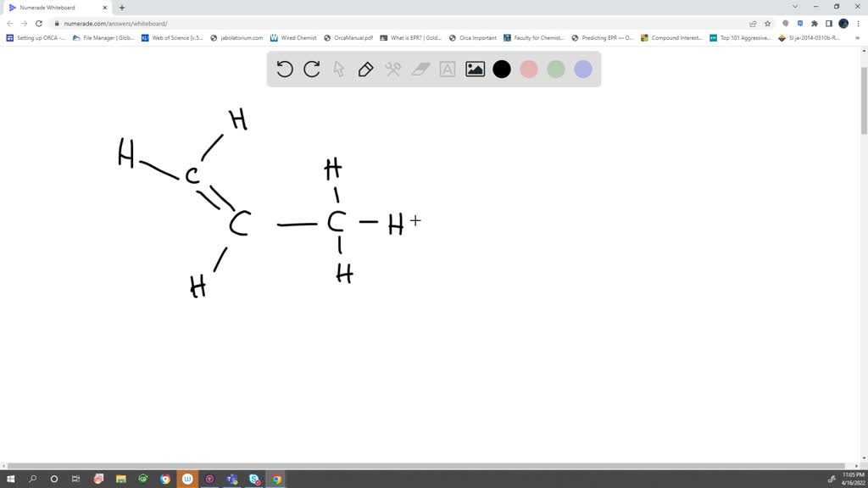Open the Windows Start menu
Viewport: 868px width, 488px height.
click(x=9, y=479)
